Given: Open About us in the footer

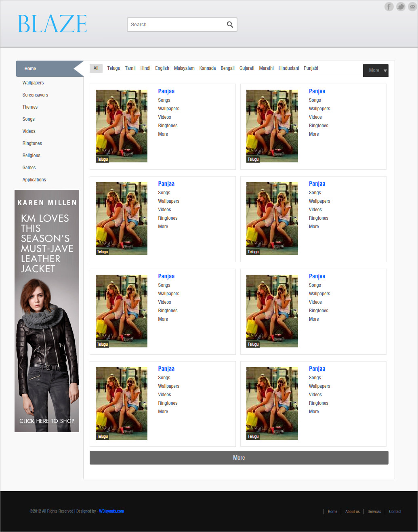Looking at the screenshot, I should point(352,511).
